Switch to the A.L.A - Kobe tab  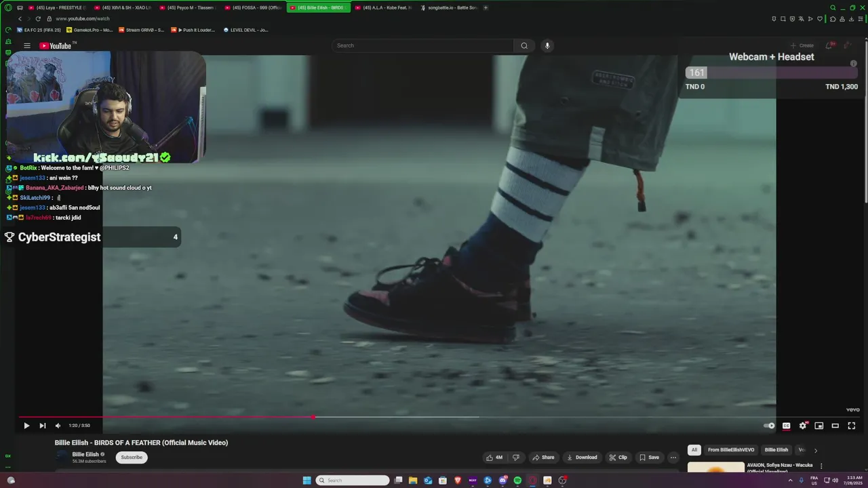pos(383,7)
